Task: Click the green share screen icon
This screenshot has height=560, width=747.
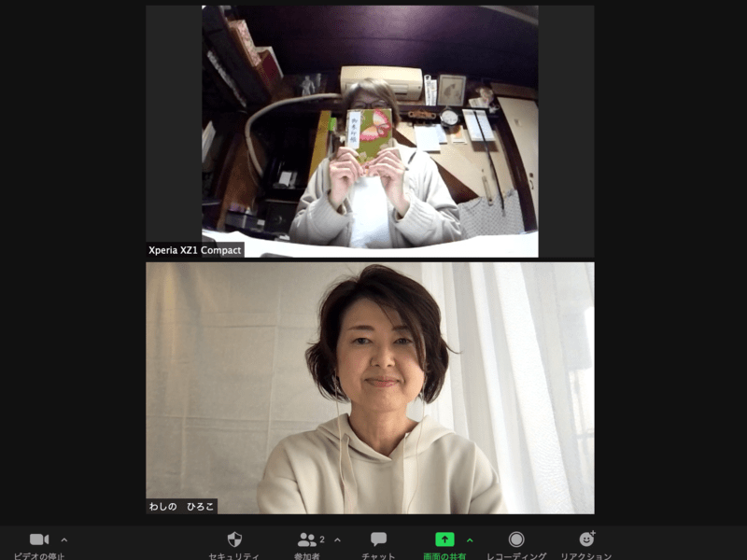Action: click(x=444, y=539)
